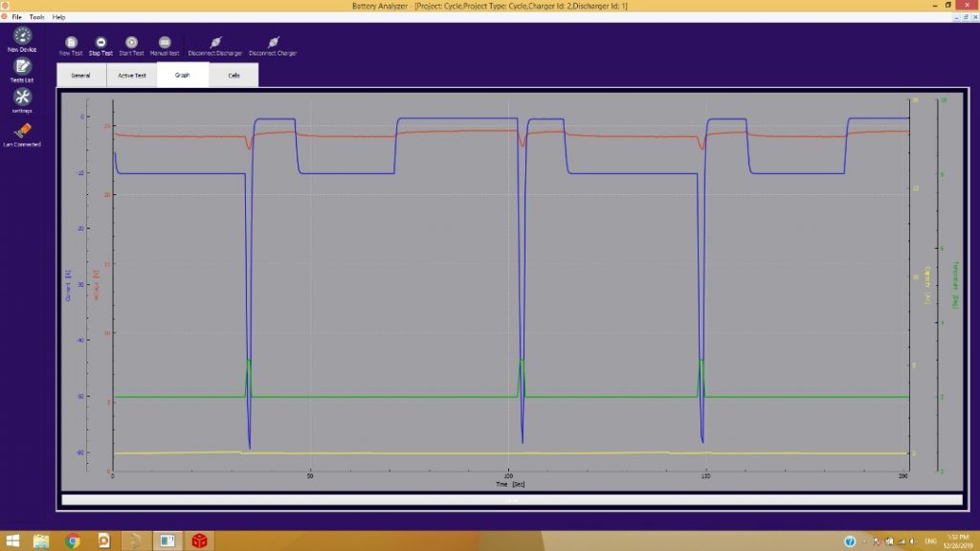This screenshot has height=551, width=980.
Task: Open Google Chrome from the taskbar
Action: click(x=73, y=541)
